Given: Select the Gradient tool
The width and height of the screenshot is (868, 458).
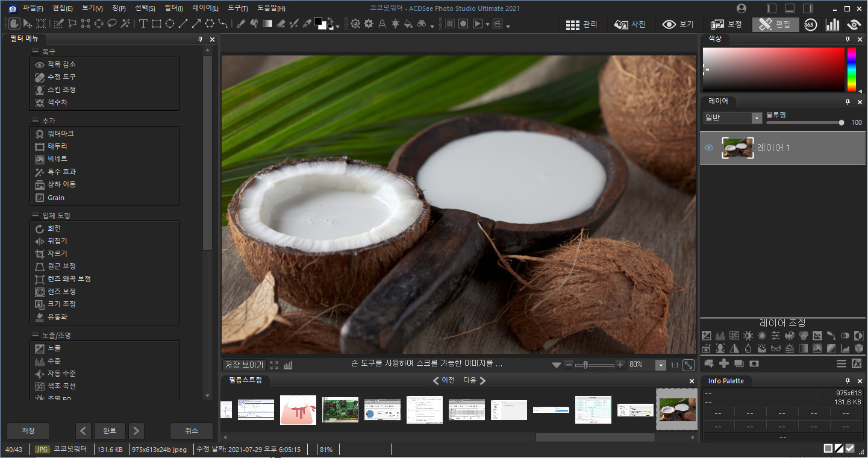Looking at the screenshot, I should click(x=267, y=24).
